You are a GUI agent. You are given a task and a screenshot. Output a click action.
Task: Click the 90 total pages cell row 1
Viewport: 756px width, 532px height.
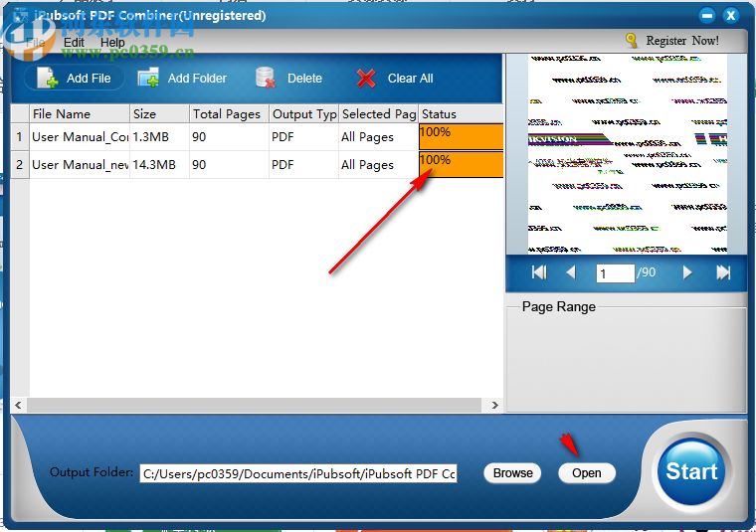pyautogui.click(x=229, y=137)
